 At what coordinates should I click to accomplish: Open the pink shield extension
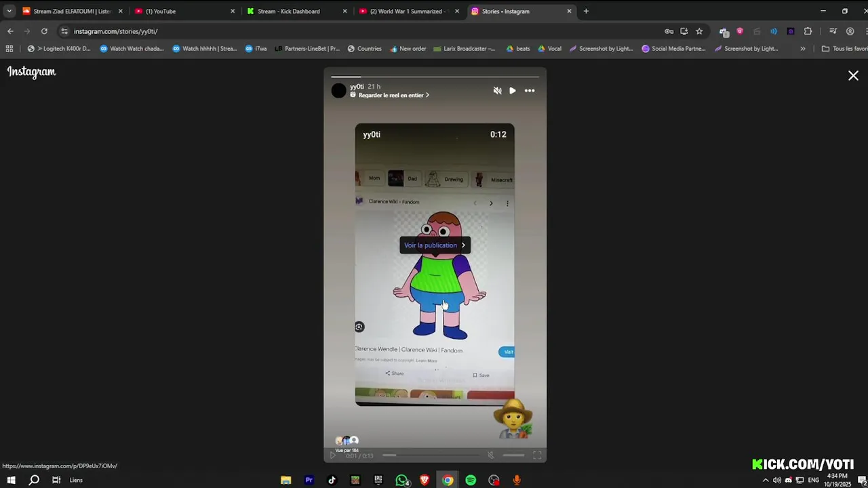[740, 31]
